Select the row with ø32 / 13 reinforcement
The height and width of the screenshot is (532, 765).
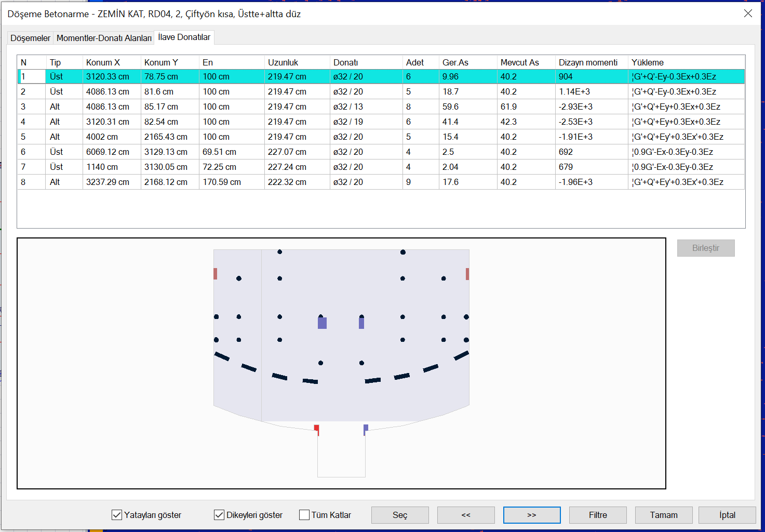point(381,107)
